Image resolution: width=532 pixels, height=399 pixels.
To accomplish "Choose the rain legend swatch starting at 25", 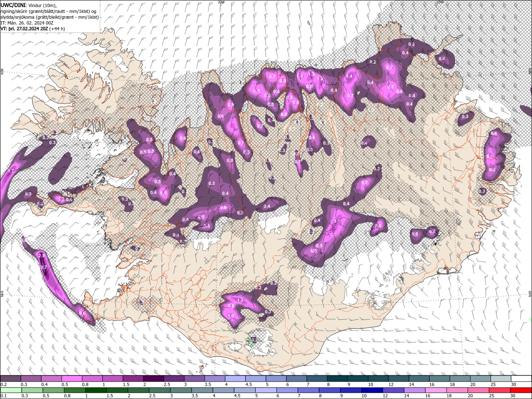I will [x=500, y=390].
